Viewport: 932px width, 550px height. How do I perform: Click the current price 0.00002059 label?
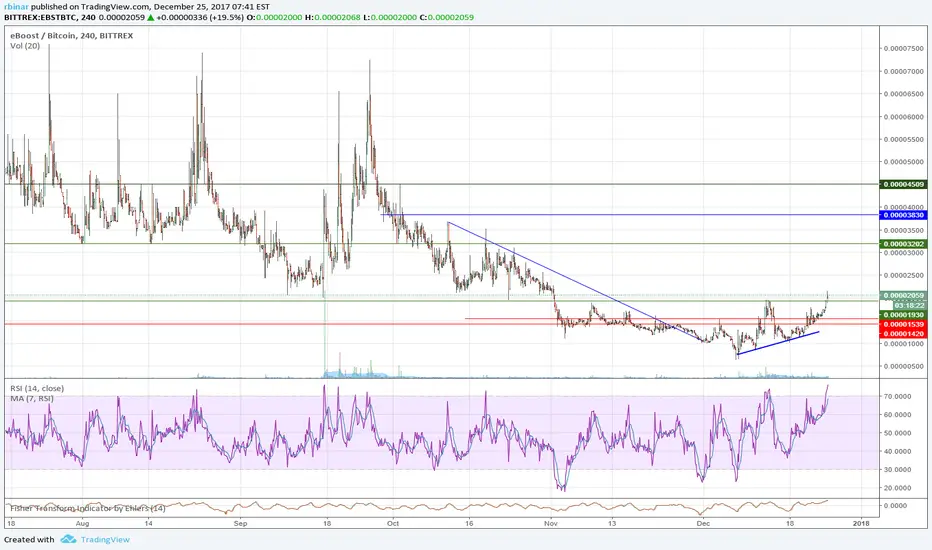903,296
